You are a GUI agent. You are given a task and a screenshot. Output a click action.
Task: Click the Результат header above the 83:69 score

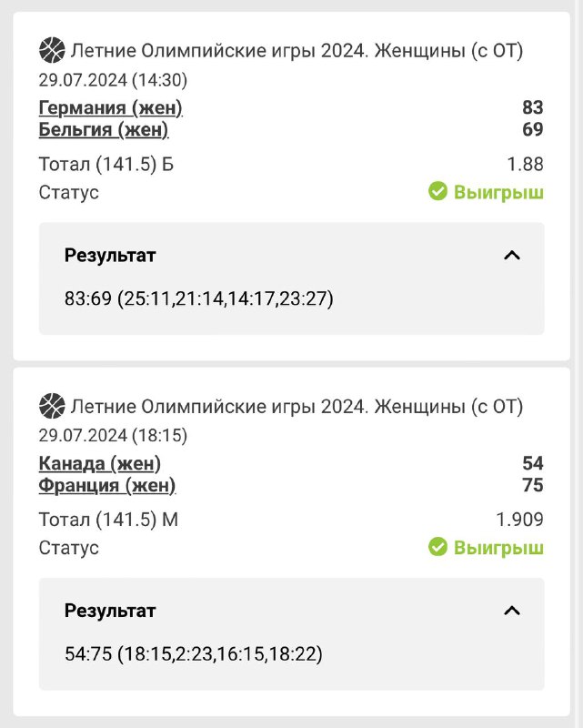pyautogui.click(x=110, y=256)
